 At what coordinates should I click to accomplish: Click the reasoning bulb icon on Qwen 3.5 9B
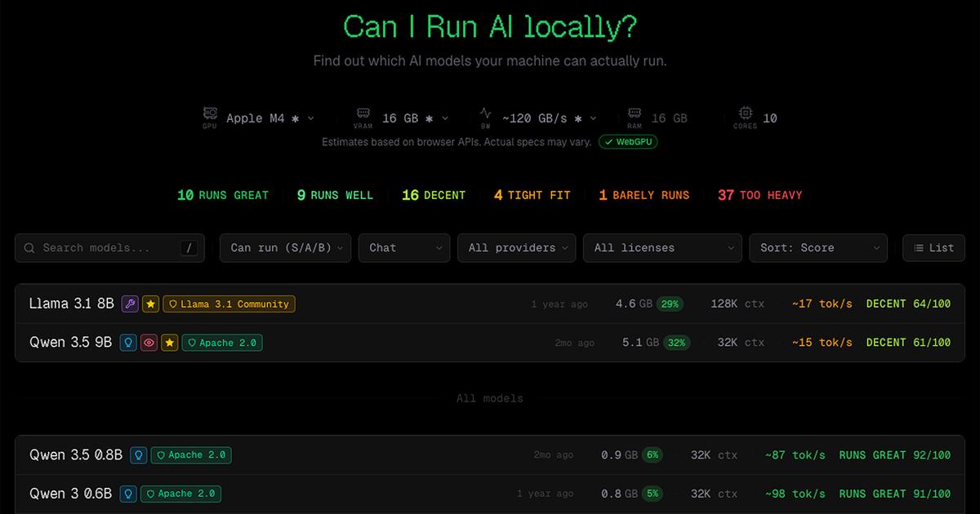(x=127, y=343)
